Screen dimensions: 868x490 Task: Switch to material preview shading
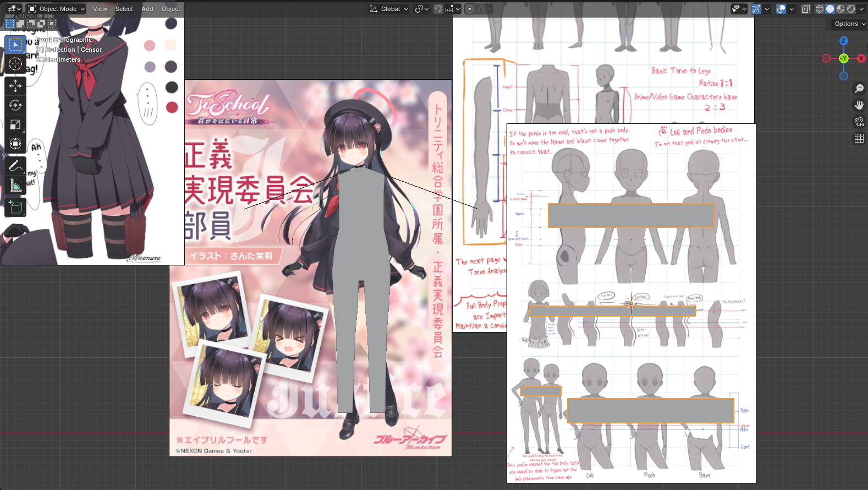840,9
